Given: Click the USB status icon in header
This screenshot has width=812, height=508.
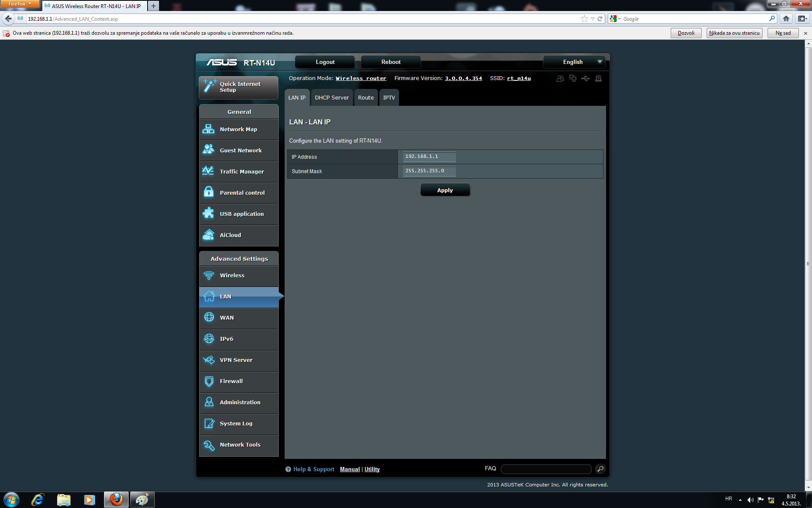Looking at the screenshot, I should tap(585, 78).
